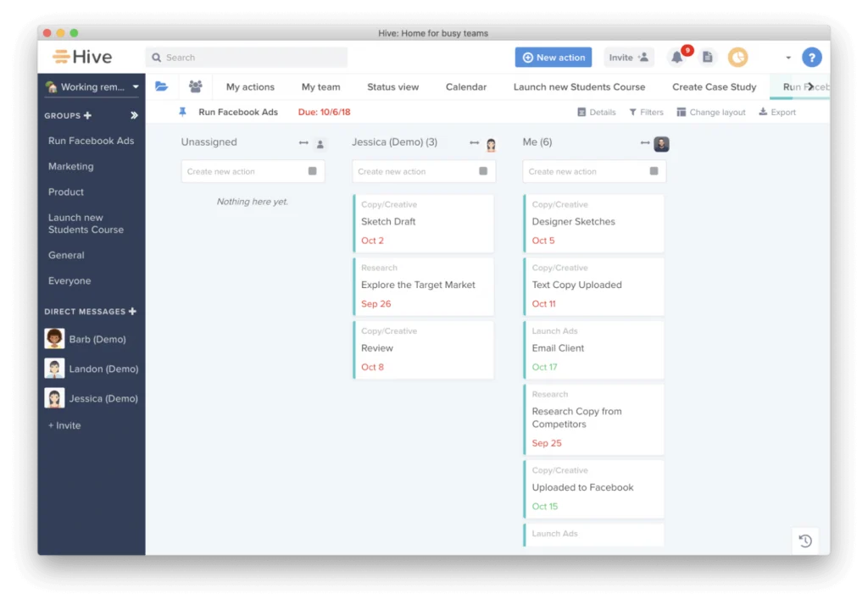Click into the Search field
This screenshot has width=868, height=605.
(246, 58)
